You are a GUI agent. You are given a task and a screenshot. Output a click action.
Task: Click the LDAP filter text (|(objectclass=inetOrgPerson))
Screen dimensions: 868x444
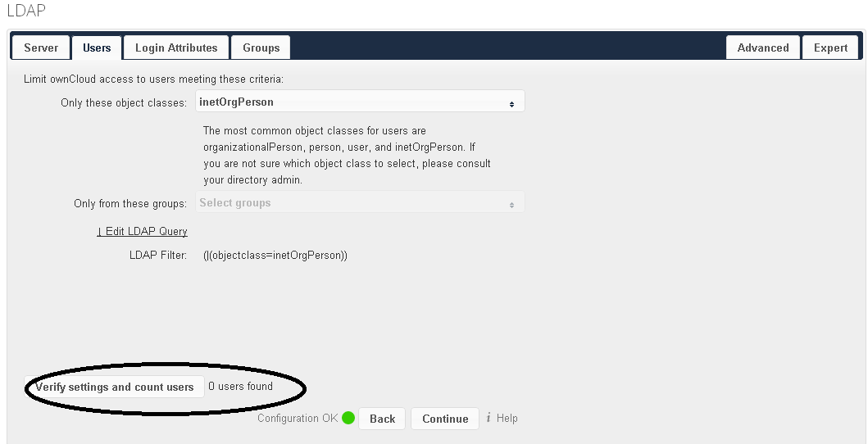click(x=275, y=255)
